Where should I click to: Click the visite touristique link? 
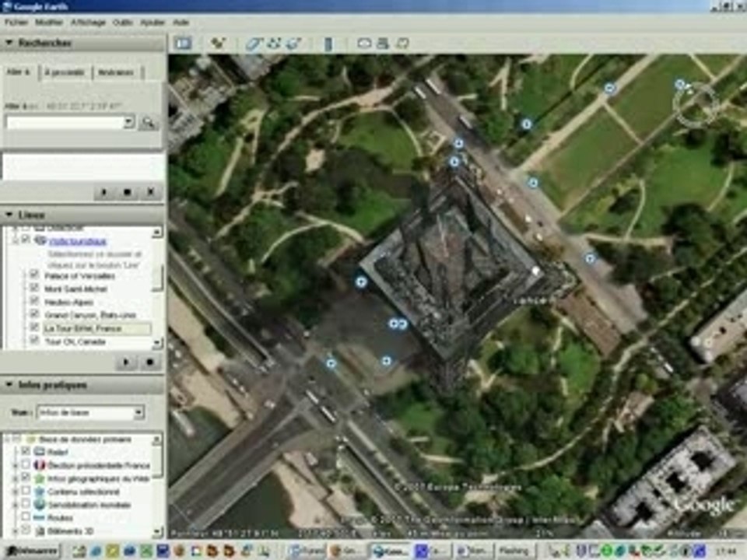pos(78,241)
